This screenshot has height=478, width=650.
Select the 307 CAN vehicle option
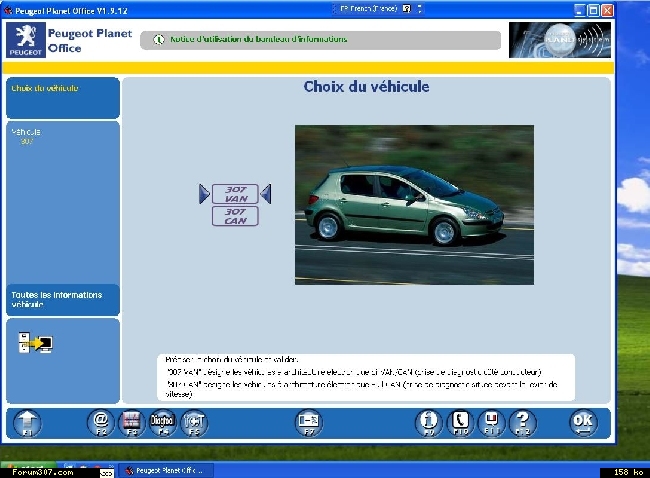235,216
